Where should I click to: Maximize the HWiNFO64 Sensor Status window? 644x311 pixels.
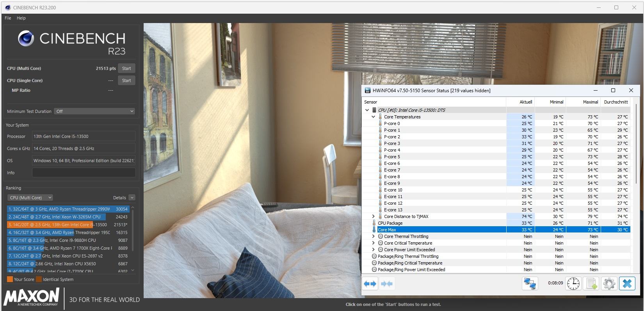coord(613,90)
